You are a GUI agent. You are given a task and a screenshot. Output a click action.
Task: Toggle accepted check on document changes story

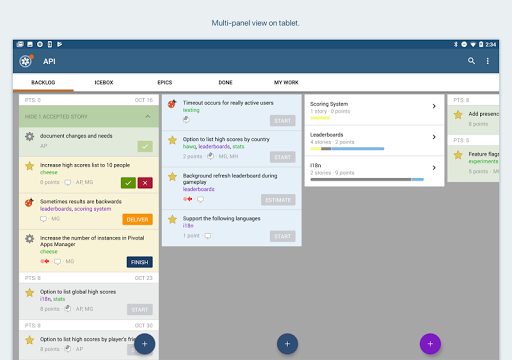click(x=145, y=146)
